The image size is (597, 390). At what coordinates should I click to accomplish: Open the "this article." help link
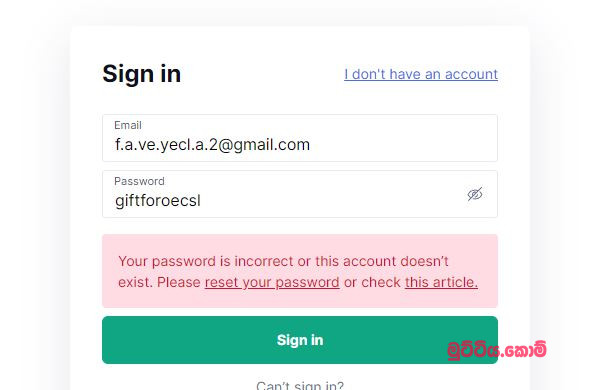pos(441,282)
